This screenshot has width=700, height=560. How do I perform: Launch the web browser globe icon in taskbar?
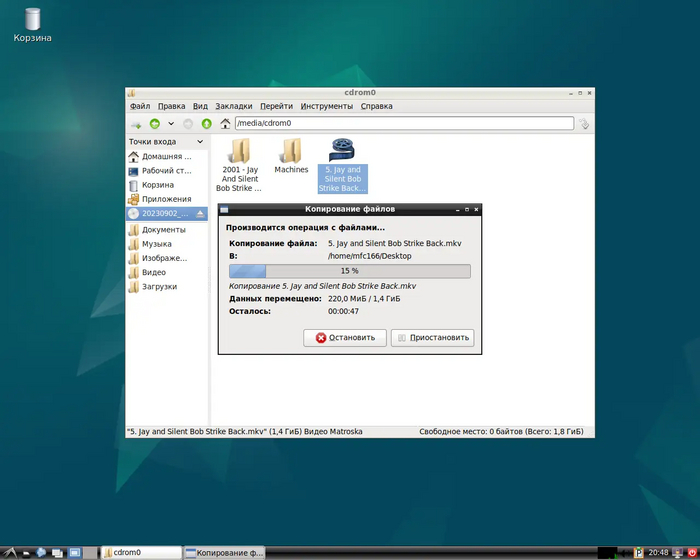[41, 553]
